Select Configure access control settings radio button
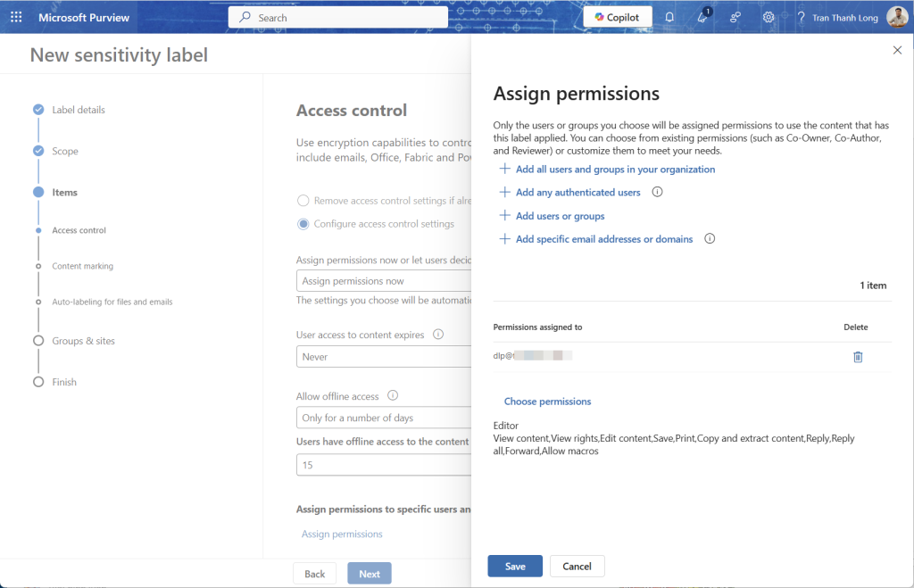The image size is (914, 588). (303, 224)
